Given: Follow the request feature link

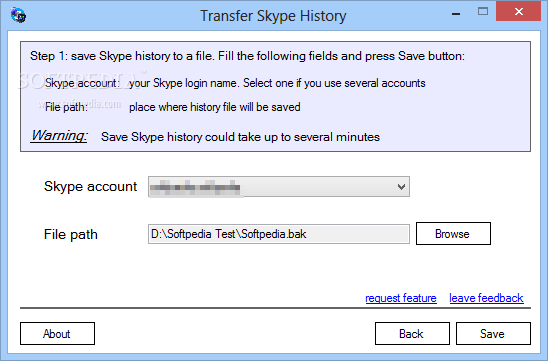Looking at the screenshot, I should (x=401, y=298).
